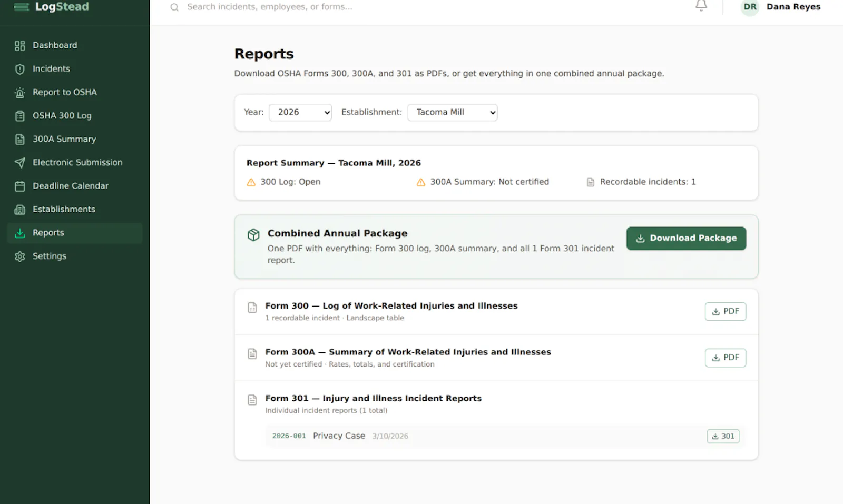Click the 300A Summary Not certified warning icon
The height and width of the screenshot is (504, 843).
[x=421, y=182]
